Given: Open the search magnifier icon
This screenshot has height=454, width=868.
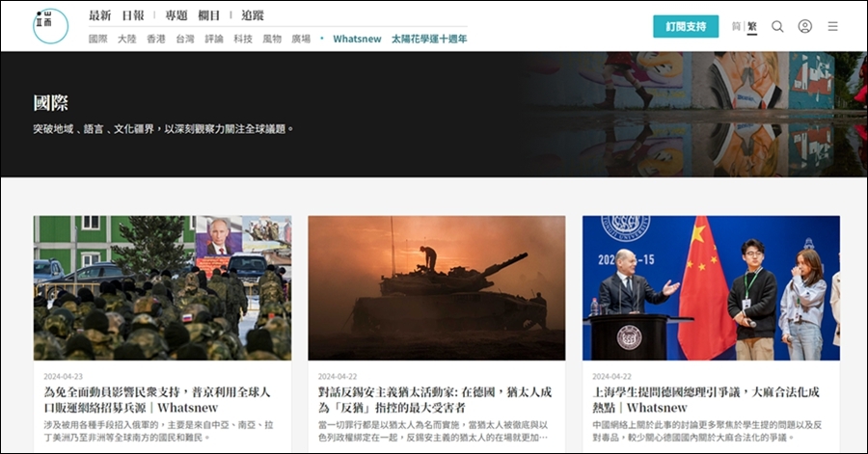Looking at the screenshot, I should (777, 26).
